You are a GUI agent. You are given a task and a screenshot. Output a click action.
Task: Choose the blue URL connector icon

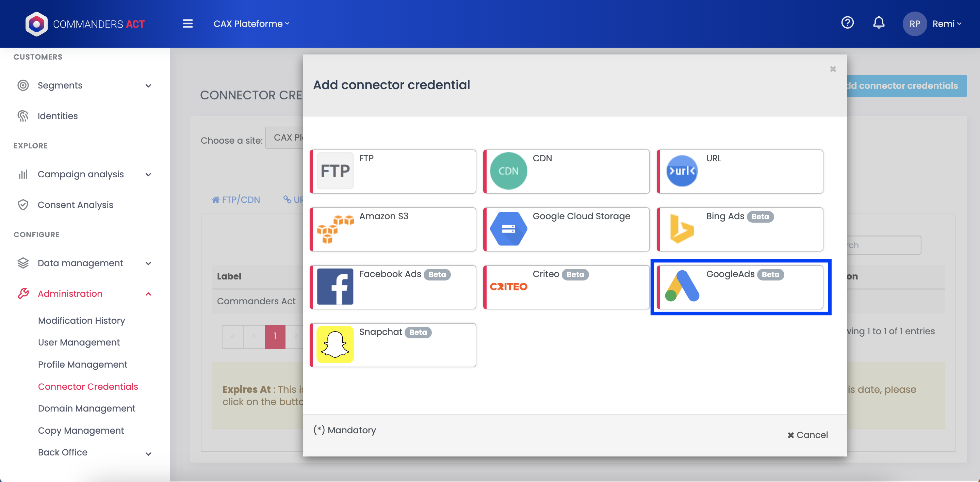pos(682,171)
